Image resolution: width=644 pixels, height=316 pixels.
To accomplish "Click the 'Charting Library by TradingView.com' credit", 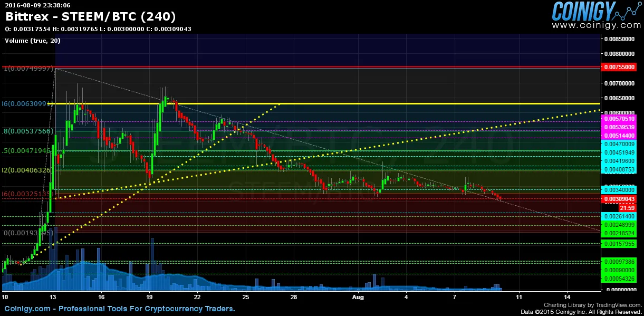I will click(x=593, y=305).
